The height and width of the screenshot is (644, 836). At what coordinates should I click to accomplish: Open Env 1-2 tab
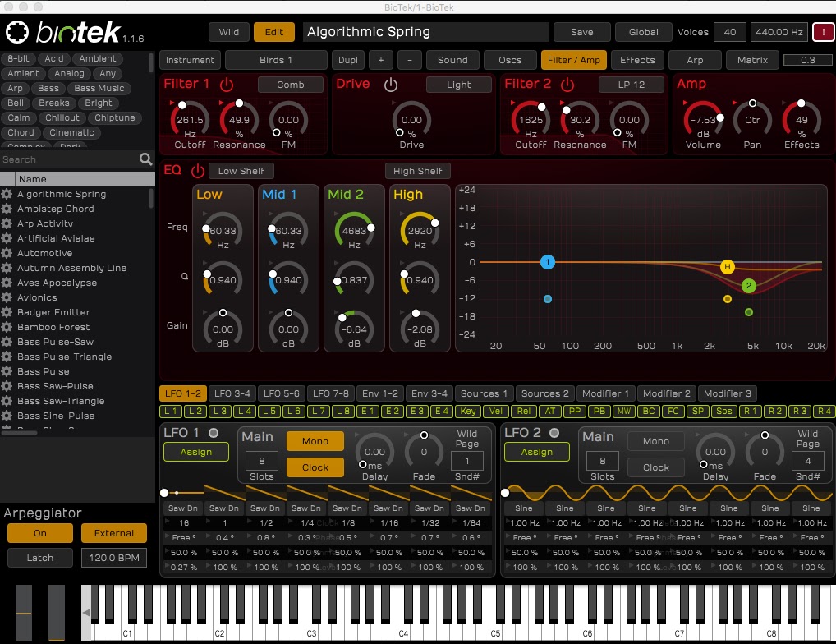click(x=379, y=393)
